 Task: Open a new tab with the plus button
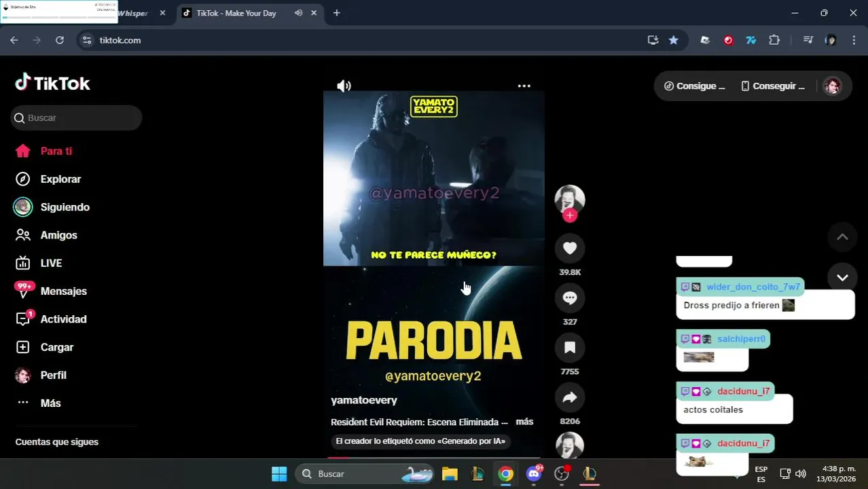click(x=336, y=13)
